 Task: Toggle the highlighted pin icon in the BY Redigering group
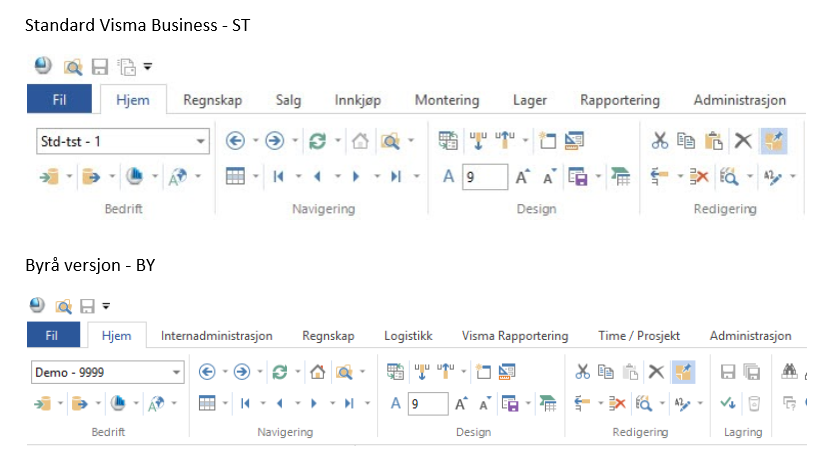pos(683,372)
